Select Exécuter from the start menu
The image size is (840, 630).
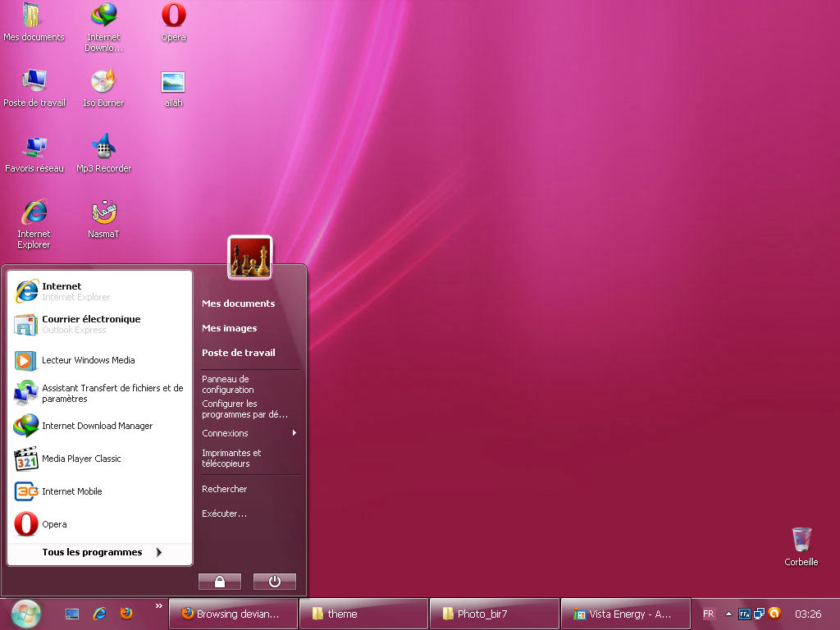point(222,513)
